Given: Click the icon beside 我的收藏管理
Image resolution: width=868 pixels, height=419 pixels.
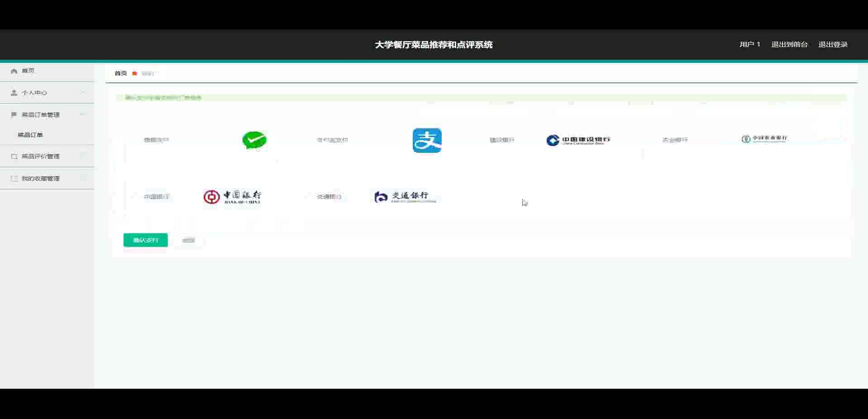Looking at the screenshot, I should click(14, 178).
